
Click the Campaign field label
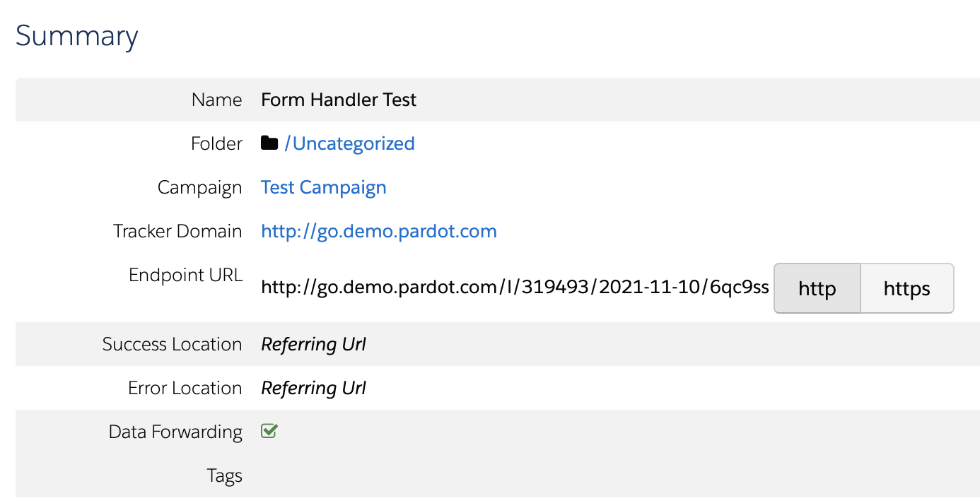pyautogui.click(x=199, y=187)
